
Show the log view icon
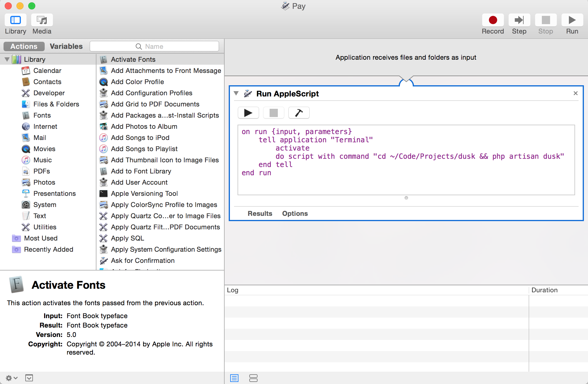pos(234,378)
